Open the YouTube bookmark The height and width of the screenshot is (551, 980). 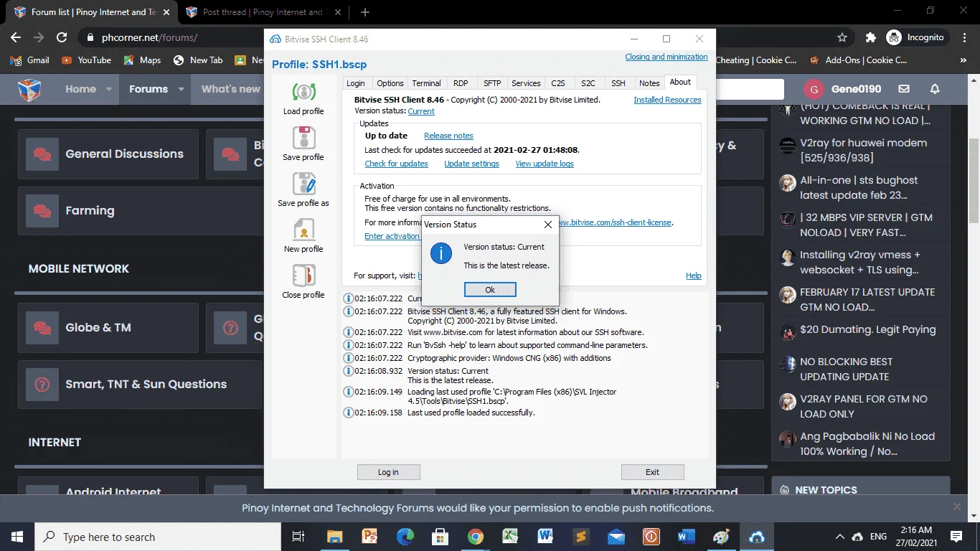click(87, 60)
